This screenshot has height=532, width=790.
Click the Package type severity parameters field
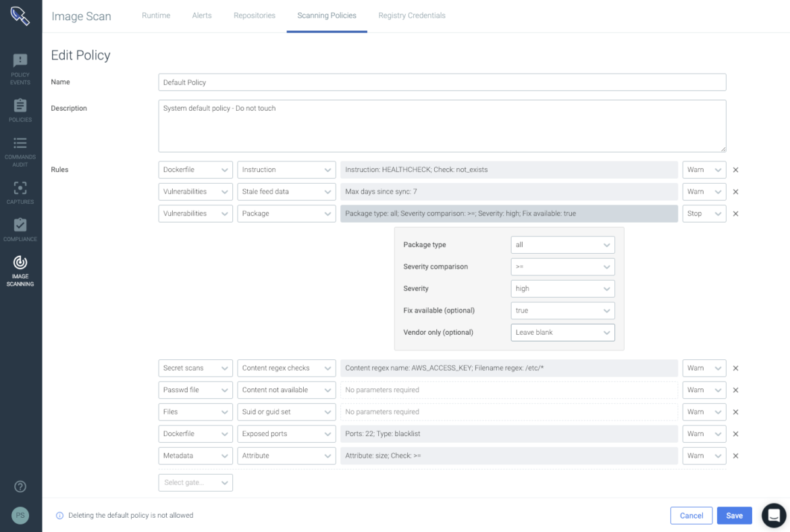(x=509, y=213)
